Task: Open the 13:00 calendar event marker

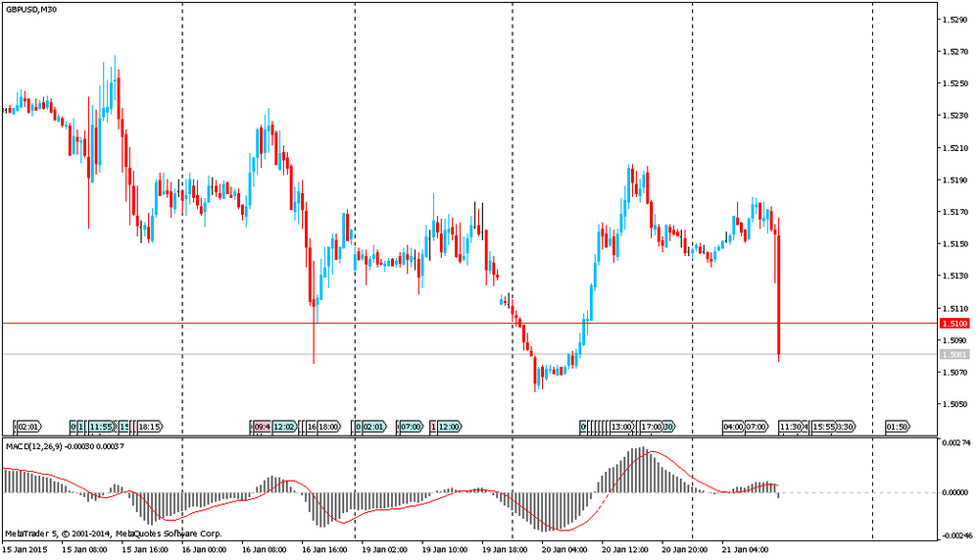Action: pos(621,427)
